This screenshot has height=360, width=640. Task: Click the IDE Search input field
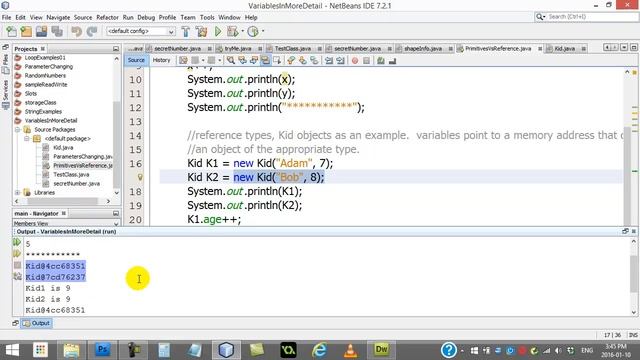tap(591, 17)
